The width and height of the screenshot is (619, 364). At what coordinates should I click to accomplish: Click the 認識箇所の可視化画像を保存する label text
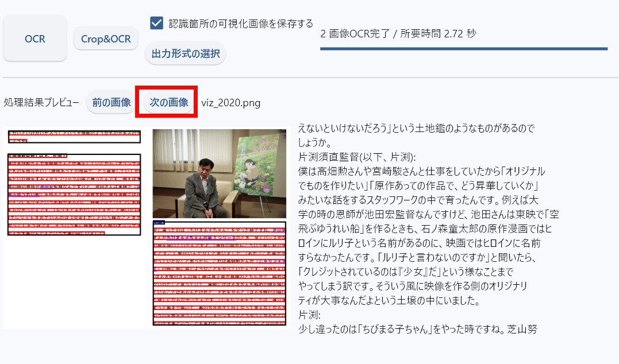(241, 24)
